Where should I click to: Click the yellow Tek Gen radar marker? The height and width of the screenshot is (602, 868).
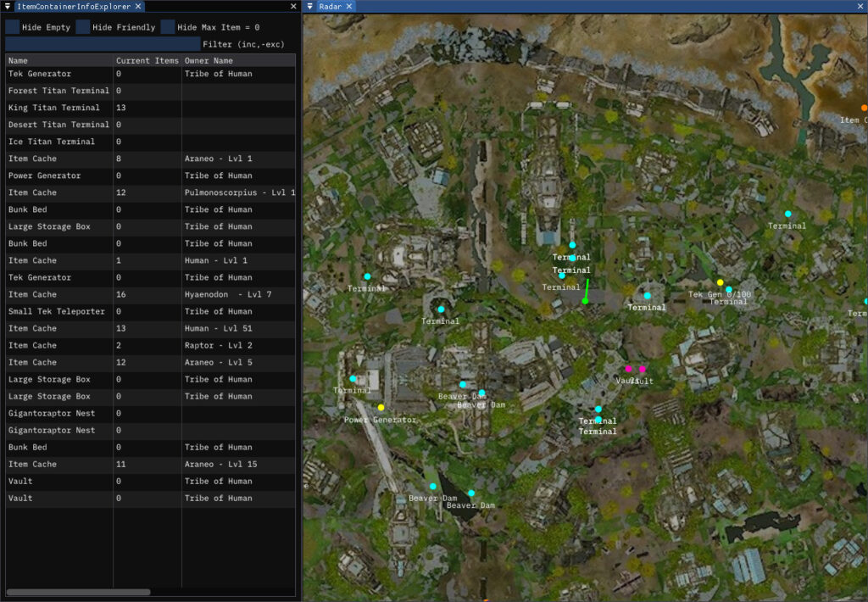[x=720, y=282]
